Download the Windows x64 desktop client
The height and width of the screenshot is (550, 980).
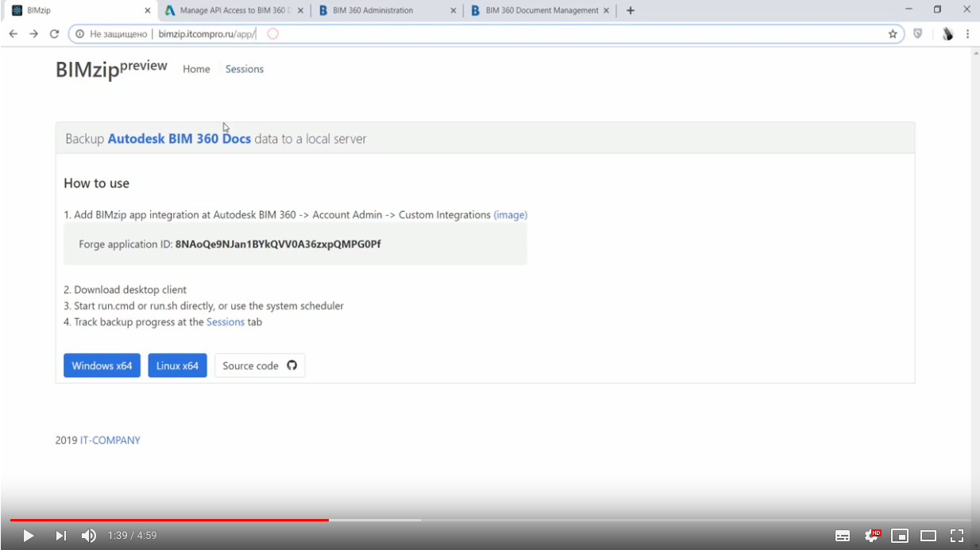pyautogui.click(x=102, y=365)
